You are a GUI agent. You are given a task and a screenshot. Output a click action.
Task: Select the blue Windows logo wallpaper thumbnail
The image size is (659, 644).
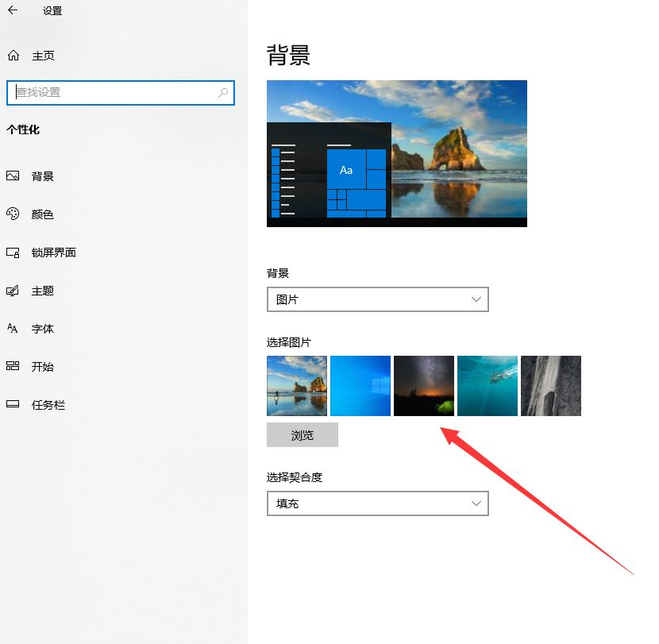pyautogui.click(x=360, y=386)
